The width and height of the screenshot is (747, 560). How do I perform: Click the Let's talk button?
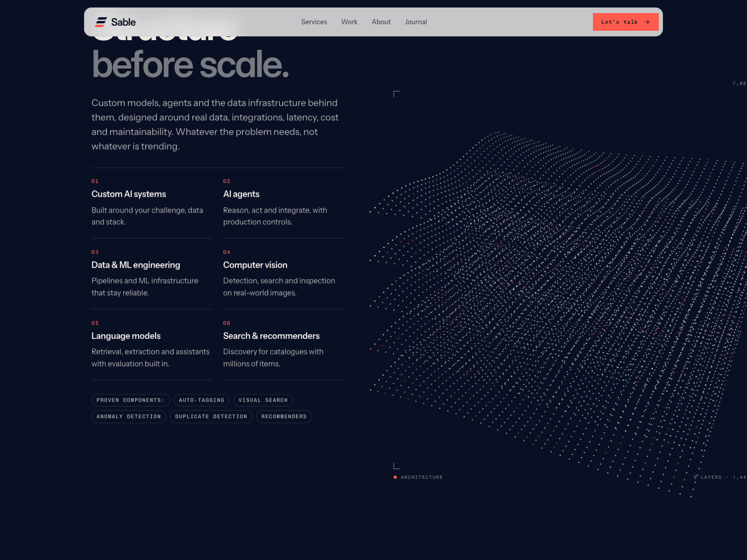[626, 22]
